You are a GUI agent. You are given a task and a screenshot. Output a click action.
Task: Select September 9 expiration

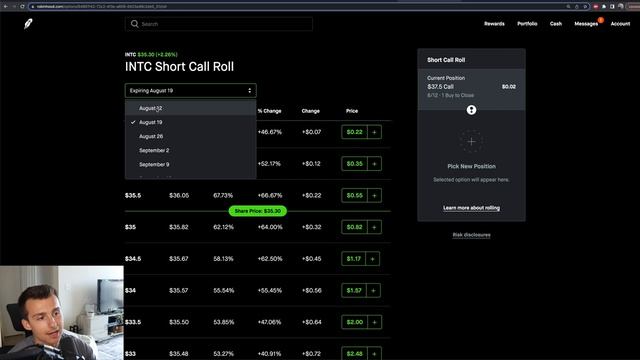(x=191, y=164)
